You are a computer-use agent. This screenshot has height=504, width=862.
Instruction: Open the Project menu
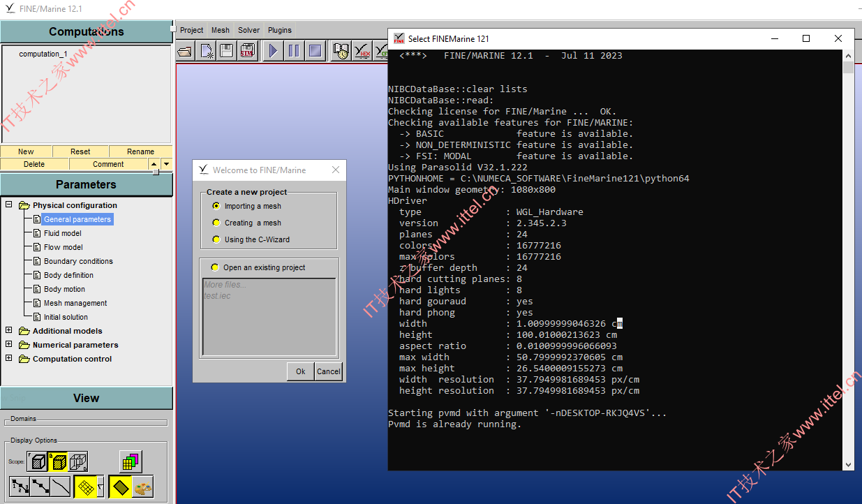[x=191, y=30]
